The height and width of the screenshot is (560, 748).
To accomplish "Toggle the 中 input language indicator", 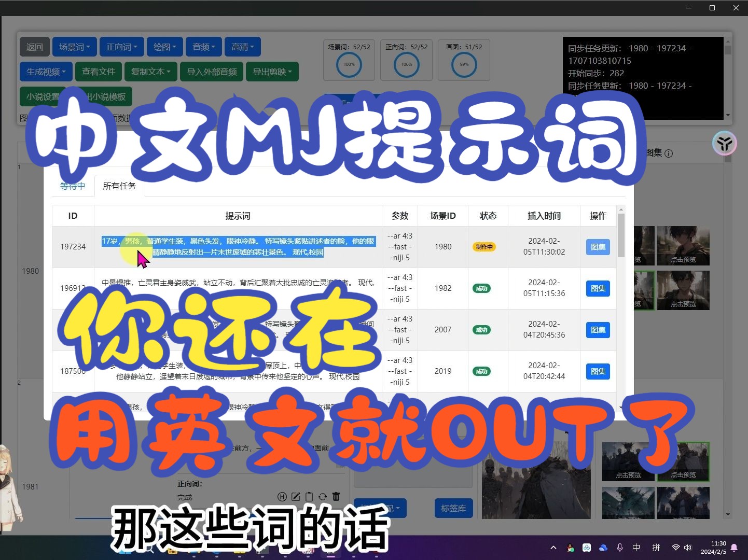I will pos(636,548).
